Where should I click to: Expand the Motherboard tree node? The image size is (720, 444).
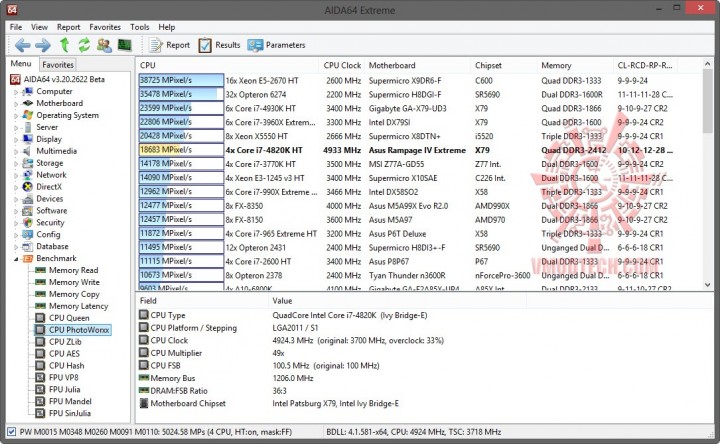pos(16,104)
